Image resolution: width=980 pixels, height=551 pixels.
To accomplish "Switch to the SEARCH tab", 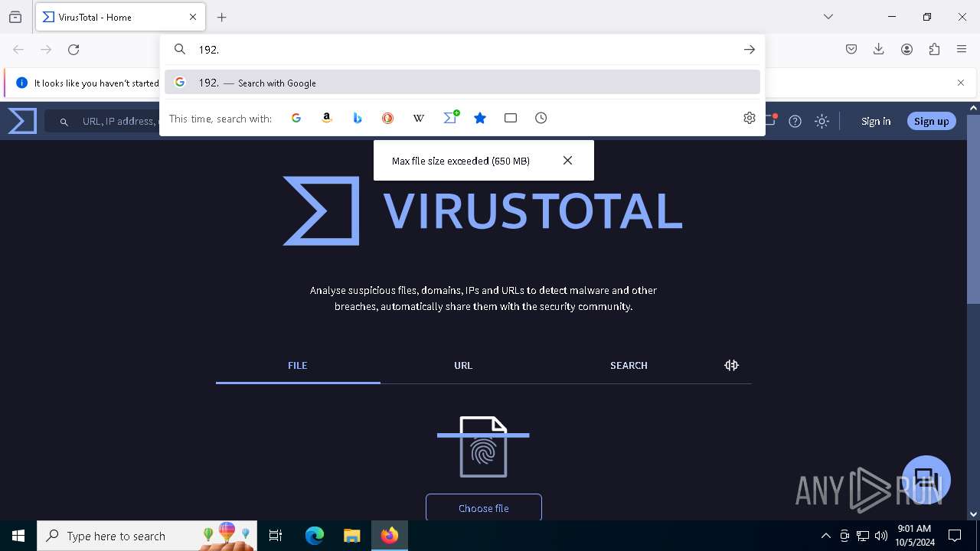I will (629, 366).
